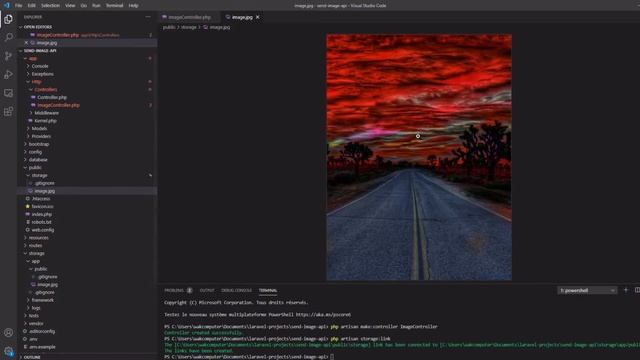The image size is (640, 360).
Task: Expand the logs folder
Action: click(x=36, y=308)
